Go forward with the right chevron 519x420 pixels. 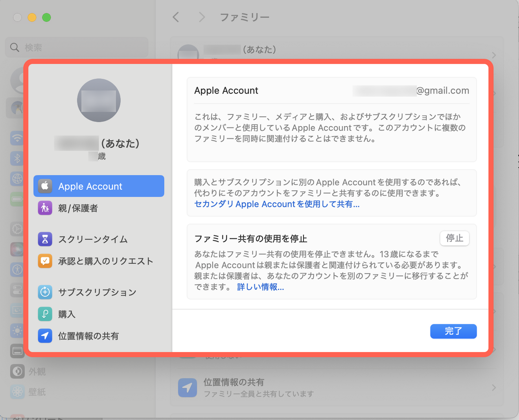(202, 17)
